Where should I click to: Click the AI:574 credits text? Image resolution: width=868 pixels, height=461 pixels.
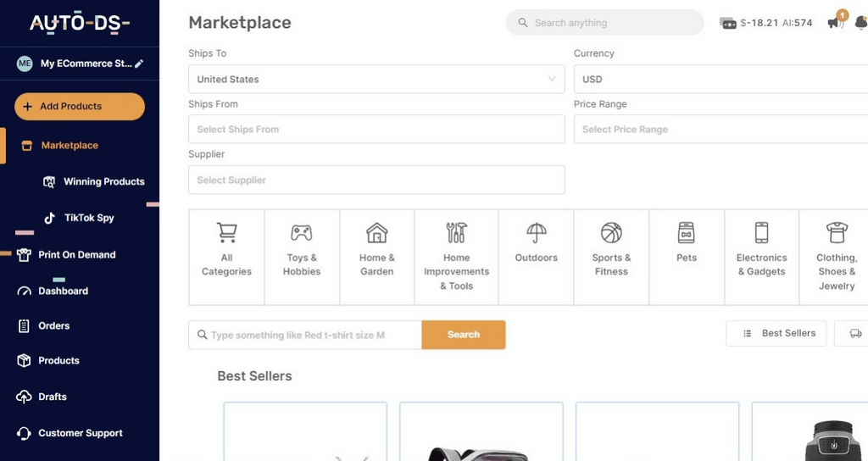[797, 23]
